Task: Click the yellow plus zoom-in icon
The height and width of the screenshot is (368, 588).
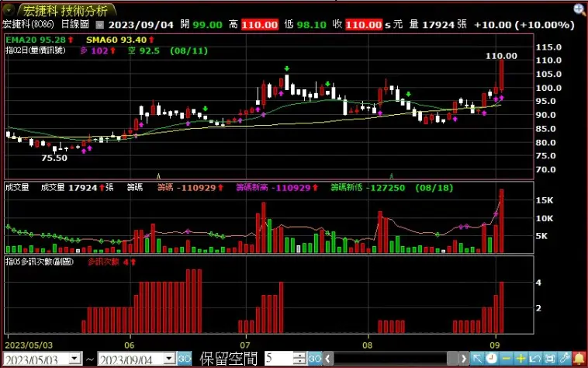Action: [521, 359]
